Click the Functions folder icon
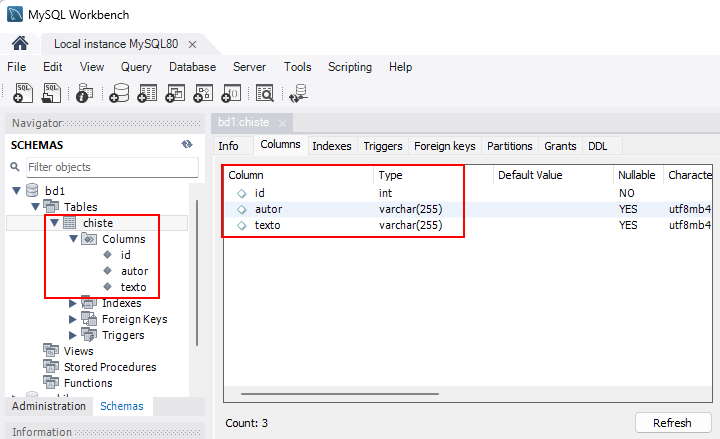This screenshot has width=720, height=439. [51, 382]
